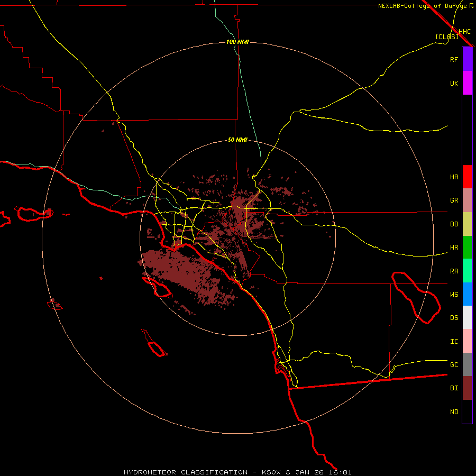Click the ND legend label
476x476 pixels.
[454, 412]
